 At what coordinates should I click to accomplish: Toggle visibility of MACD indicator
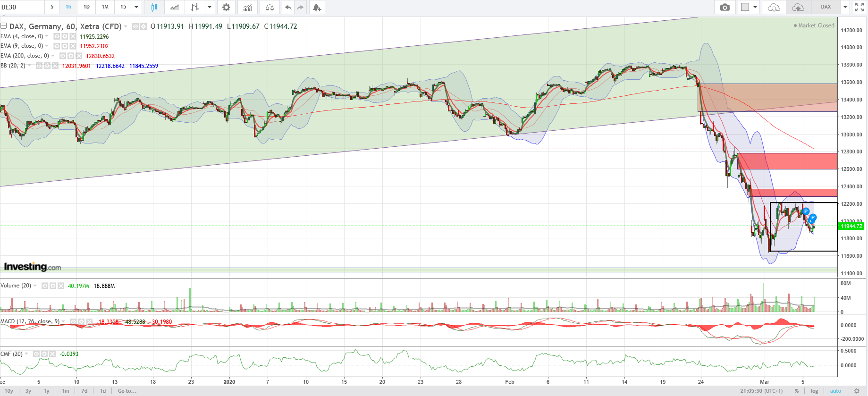pyautogui.click(x=73, y=321)
